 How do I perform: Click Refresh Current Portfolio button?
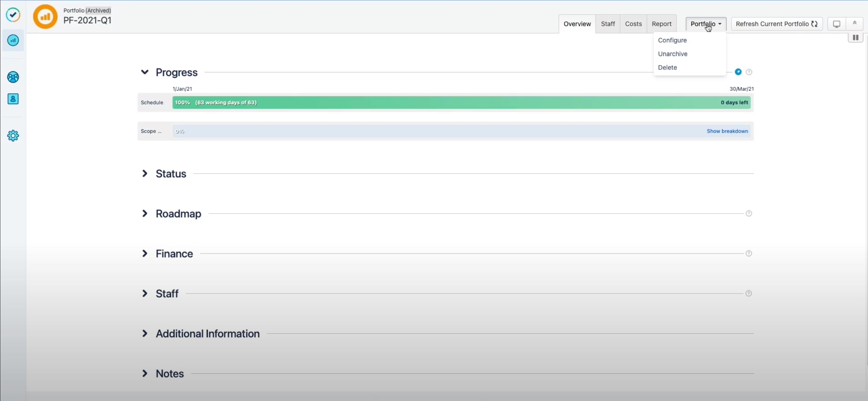pyautogui.click(x=776, y=24)
